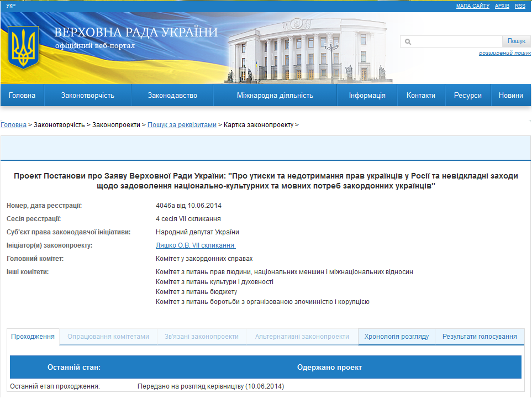Viewport: 532px width, 414px height.
Task: Open the АРХІВ link
Action: point(502,6)
